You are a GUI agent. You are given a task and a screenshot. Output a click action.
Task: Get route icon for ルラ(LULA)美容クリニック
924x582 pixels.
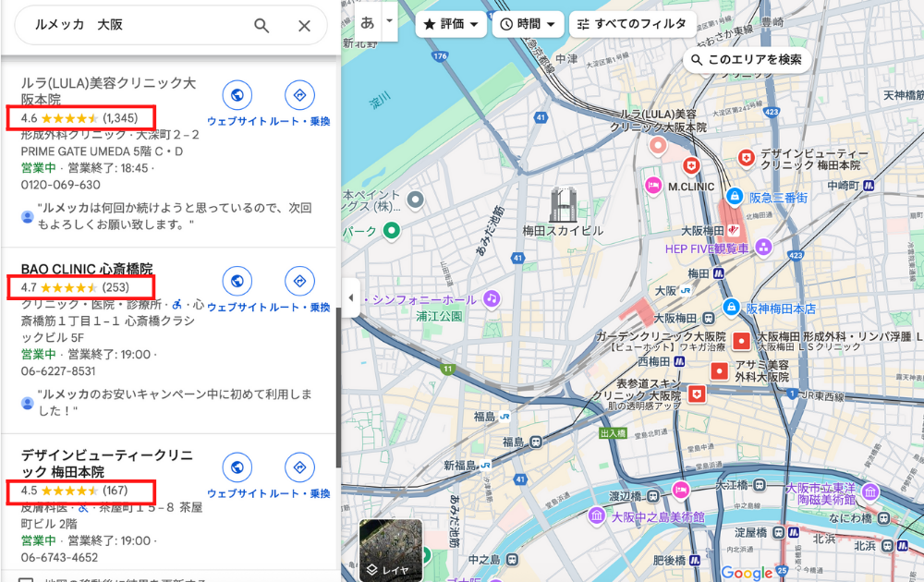click(x=299, y=95)
